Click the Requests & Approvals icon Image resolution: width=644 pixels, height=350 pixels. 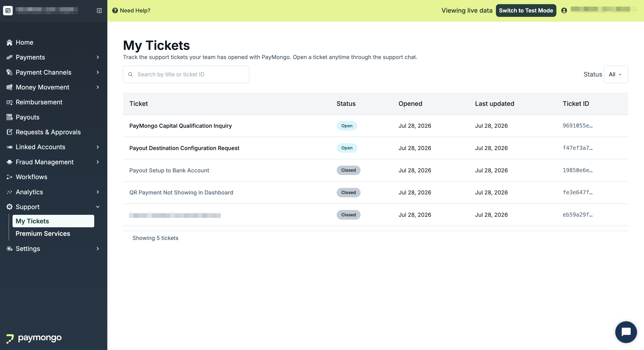[x=9, y=132]
